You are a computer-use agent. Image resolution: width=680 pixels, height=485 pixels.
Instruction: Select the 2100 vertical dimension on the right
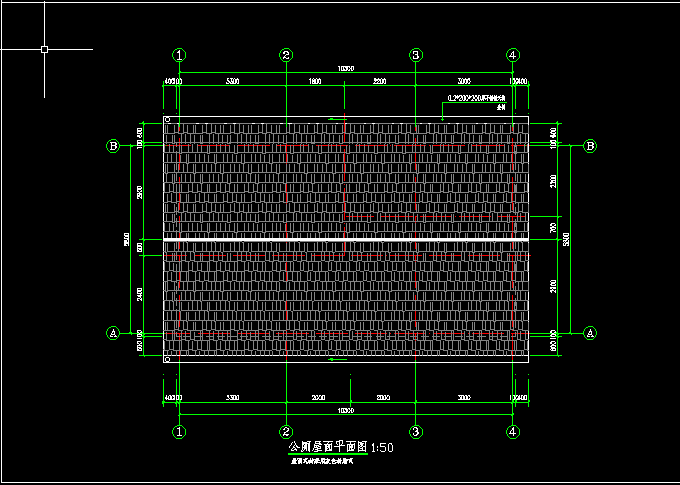tap(553, 286)
